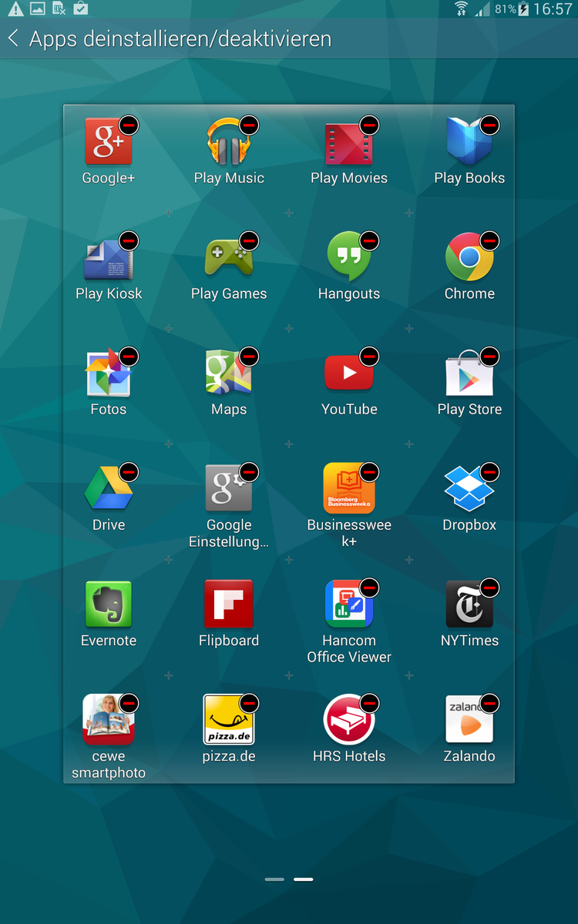Tap the 'Apps deinstallieren/deaktivieren' title
The height and width of the screenshot is (924, 578).
pos(180,38)
